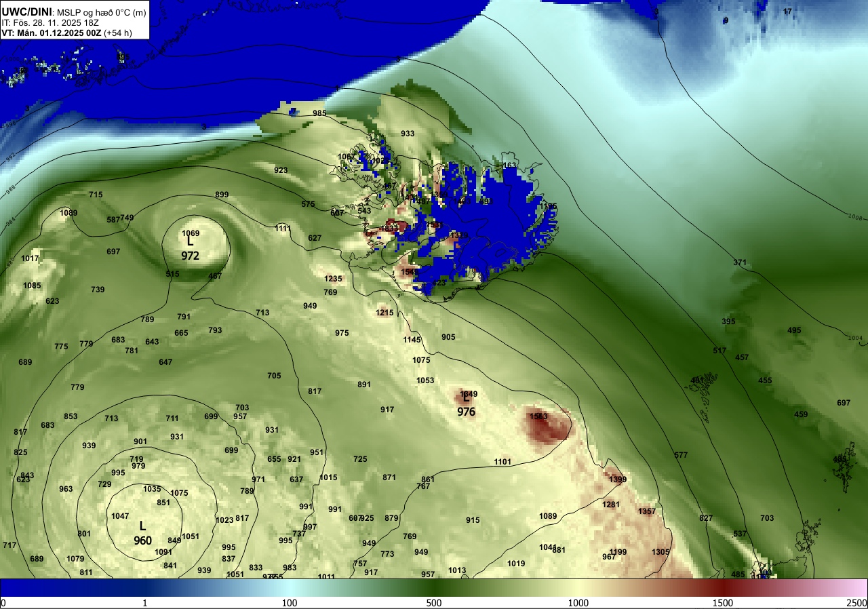Click the height value 577
Screen dimensions: 868x609
[x=681, y=455]
